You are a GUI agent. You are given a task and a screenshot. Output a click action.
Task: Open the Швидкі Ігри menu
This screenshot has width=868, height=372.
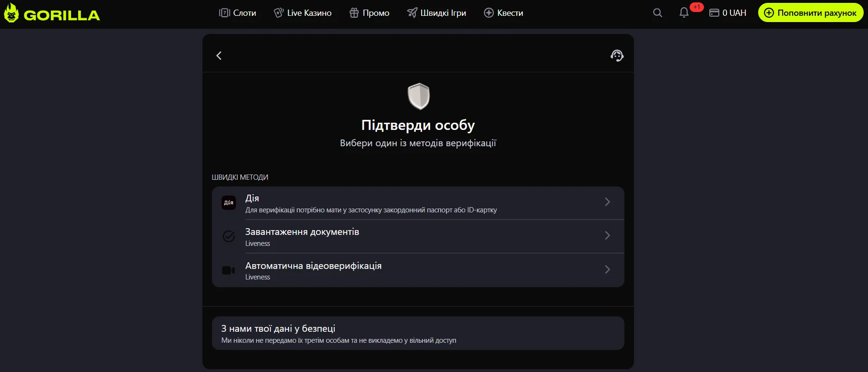pos(436,13)
